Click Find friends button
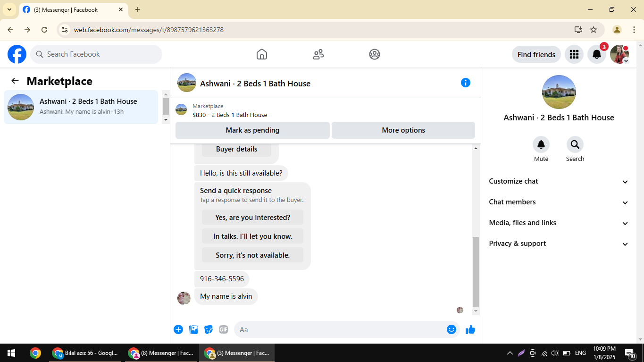This screenshot has width=644, height=362. pos(536,54)
